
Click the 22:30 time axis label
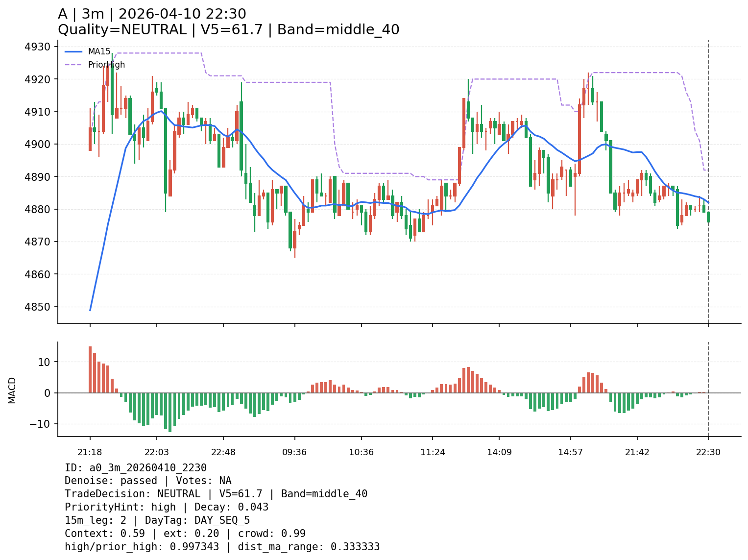pos(708,452)
